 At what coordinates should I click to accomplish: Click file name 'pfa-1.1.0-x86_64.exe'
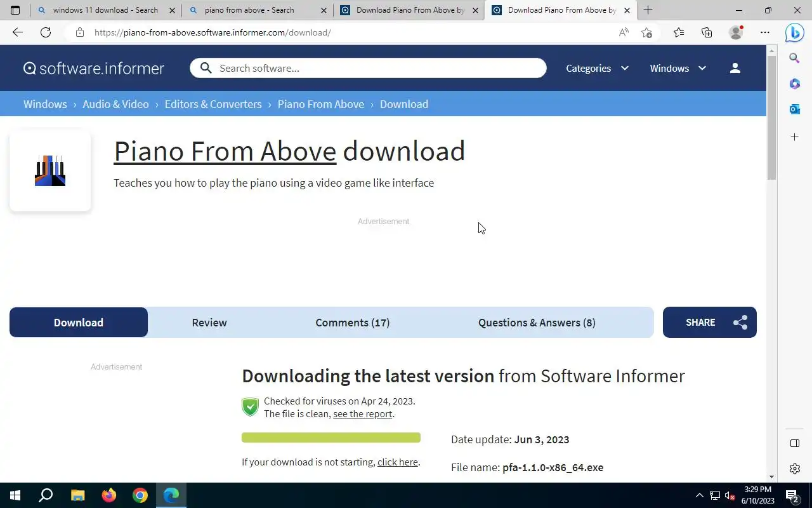[553, 467]
